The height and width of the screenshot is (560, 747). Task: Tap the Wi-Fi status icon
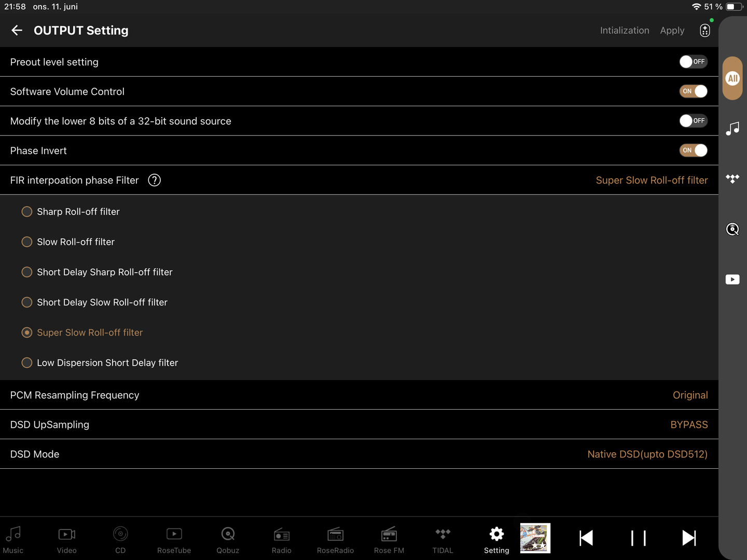click(x=696, y=7)
